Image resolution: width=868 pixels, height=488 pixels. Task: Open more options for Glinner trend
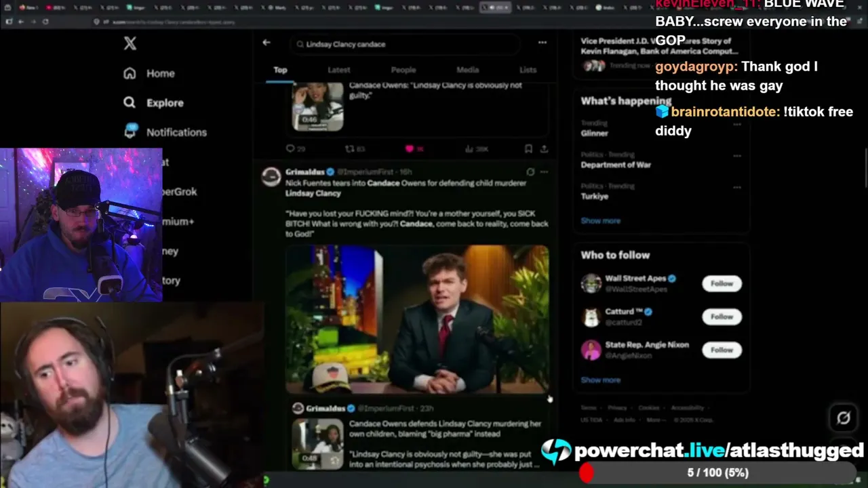[737, 125]
